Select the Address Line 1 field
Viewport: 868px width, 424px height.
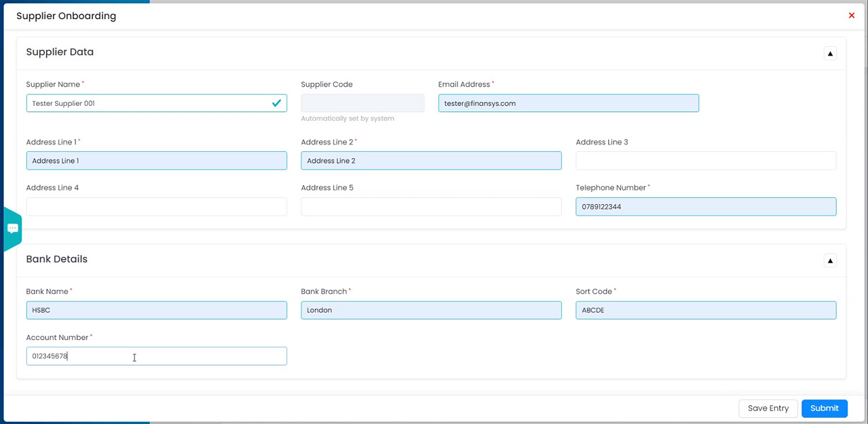coord(156,161)
